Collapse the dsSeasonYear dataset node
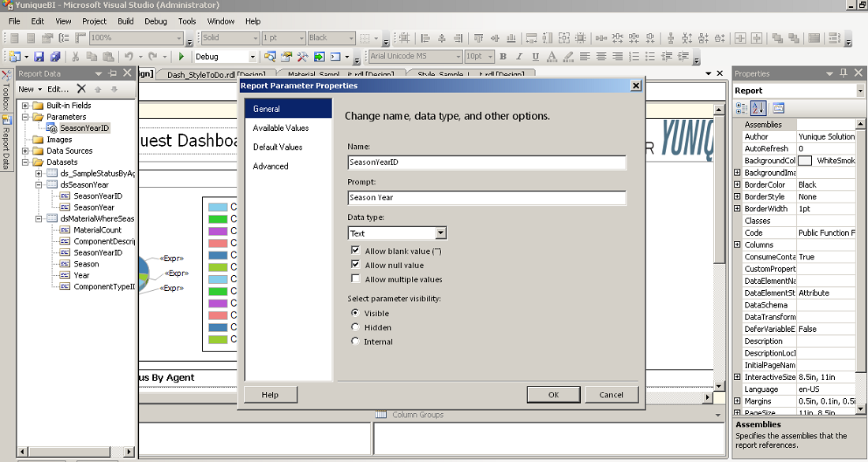868x462 pixels. (39, 184)
